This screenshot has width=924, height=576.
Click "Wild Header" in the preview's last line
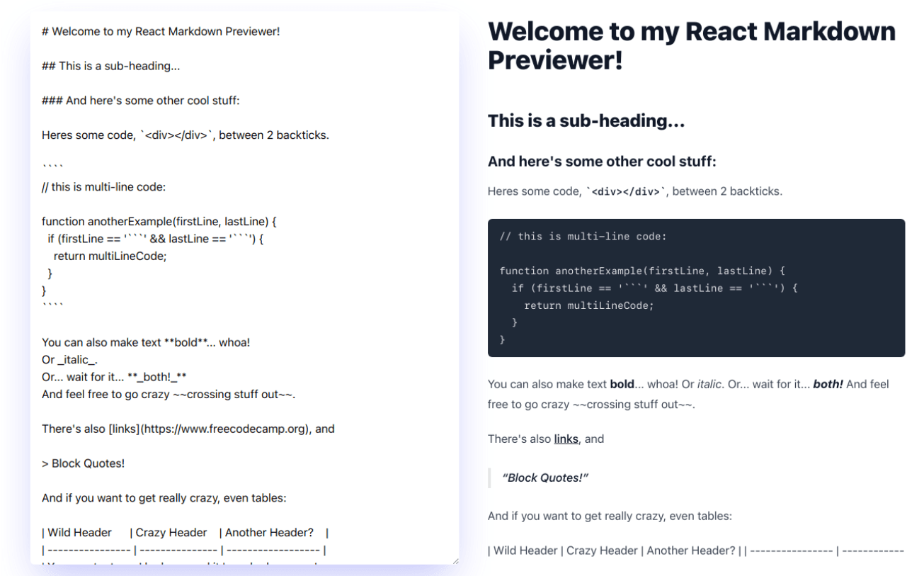click(525, 550)
